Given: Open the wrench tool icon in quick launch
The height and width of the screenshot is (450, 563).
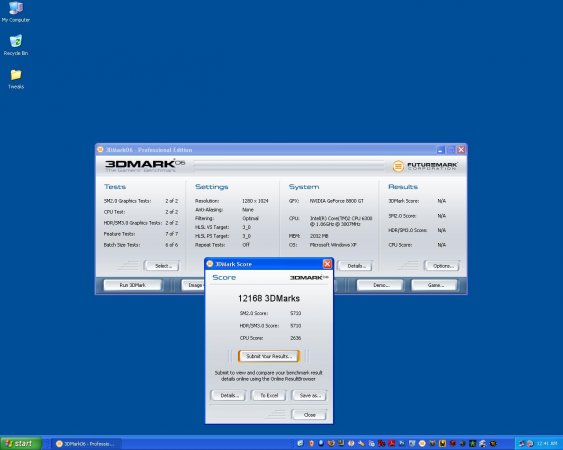Looking at the screenshot, I should pyautogui.click(x=362, y=444).
